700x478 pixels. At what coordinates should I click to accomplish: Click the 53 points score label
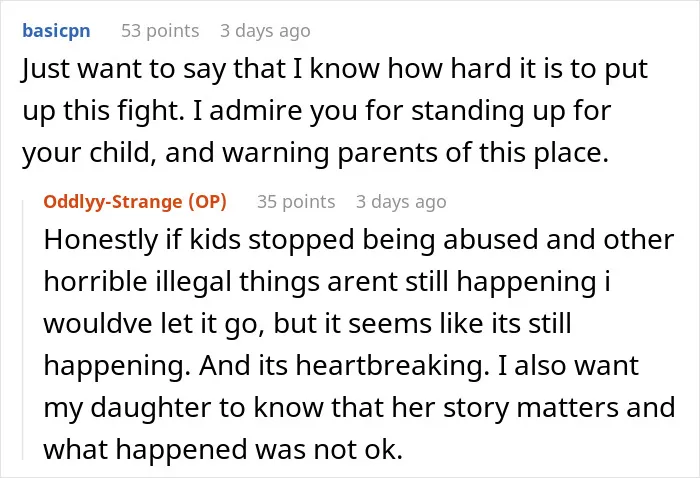click(160, 31)
